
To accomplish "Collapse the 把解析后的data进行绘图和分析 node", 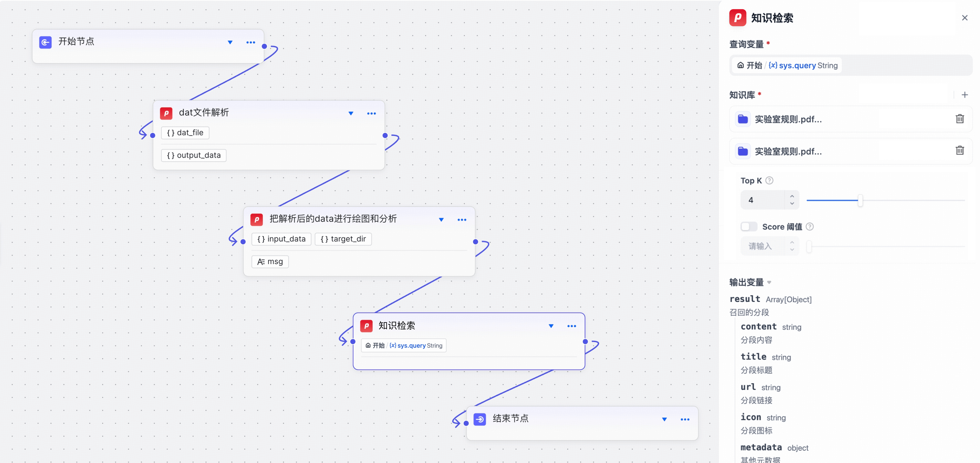I will pos(441,220).
